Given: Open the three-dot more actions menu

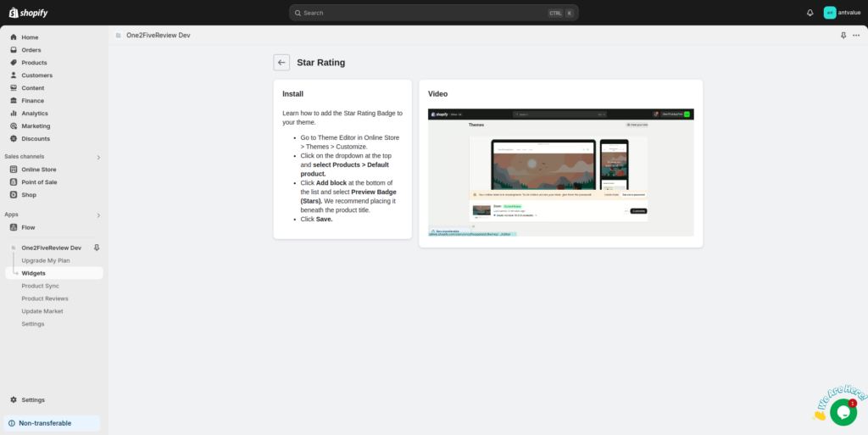Looking at the screenshot, I should 856,36.
